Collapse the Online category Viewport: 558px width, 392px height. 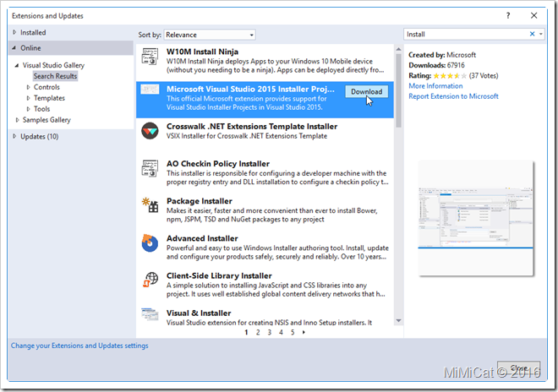point(14,47)
